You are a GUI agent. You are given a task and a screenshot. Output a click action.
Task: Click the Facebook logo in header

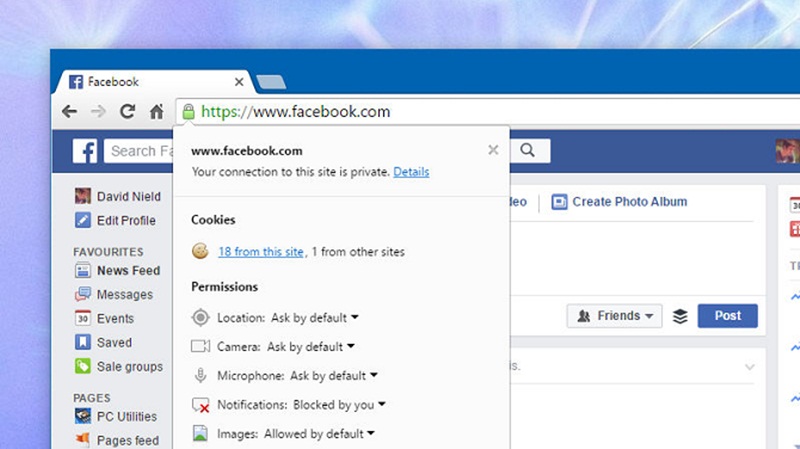tap(85, 151)
